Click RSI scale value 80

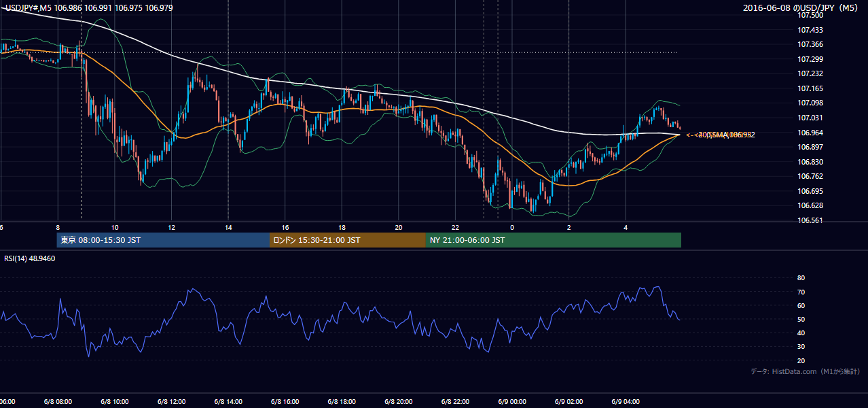801,278
